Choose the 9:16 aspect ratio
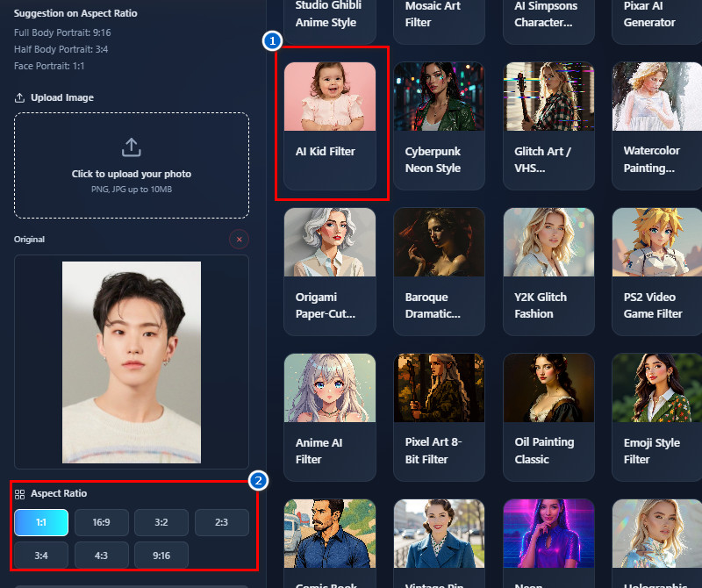Screen dimensions: 702x588 pos(161,555)
